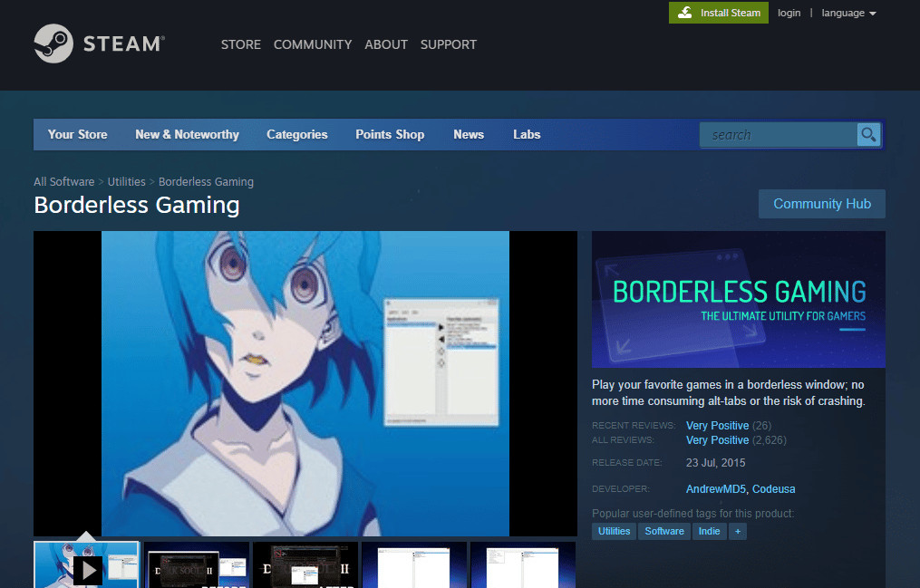Click the developer AndrewMD5 link
Screen dimensions: 920x588
[711, 488]
